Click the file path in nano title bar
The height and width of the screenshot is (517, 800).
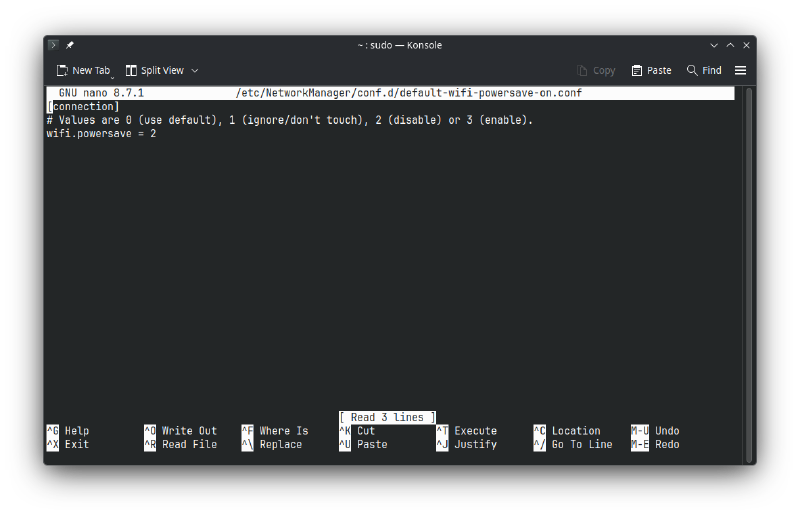(408, 93)
